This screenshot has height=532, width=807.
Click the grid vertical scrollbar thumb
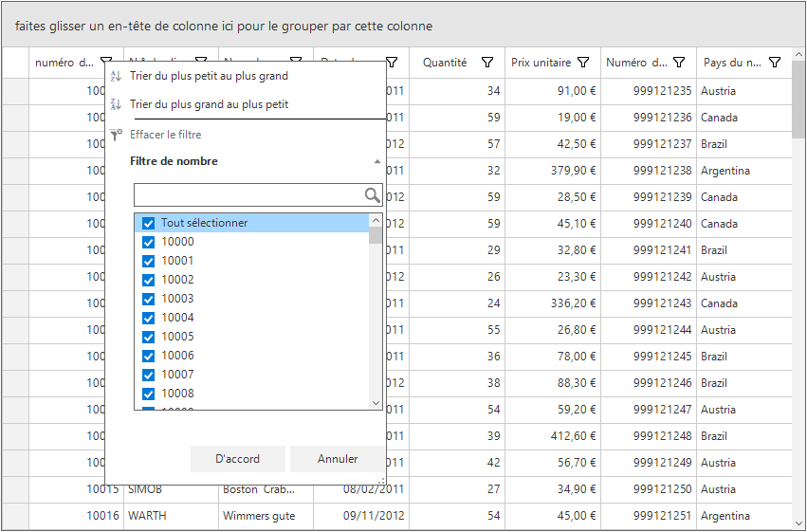798,100
